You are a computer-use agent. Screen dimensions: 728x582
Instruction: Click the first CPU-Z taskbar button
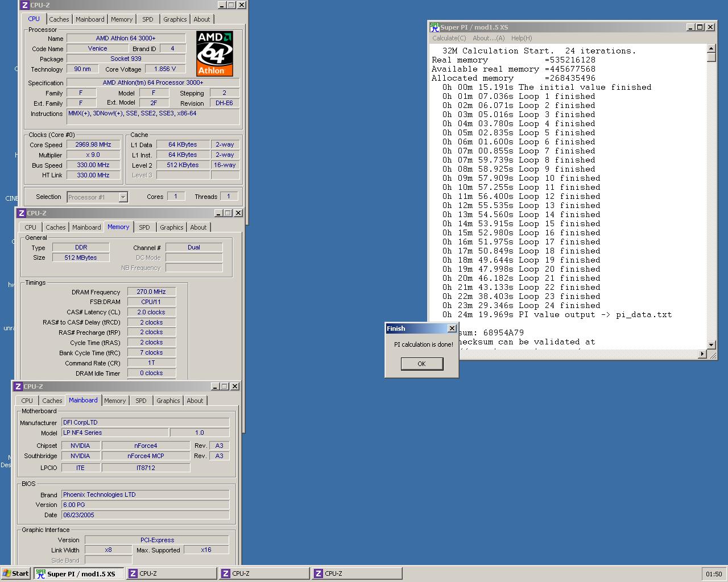pos(171,573)
